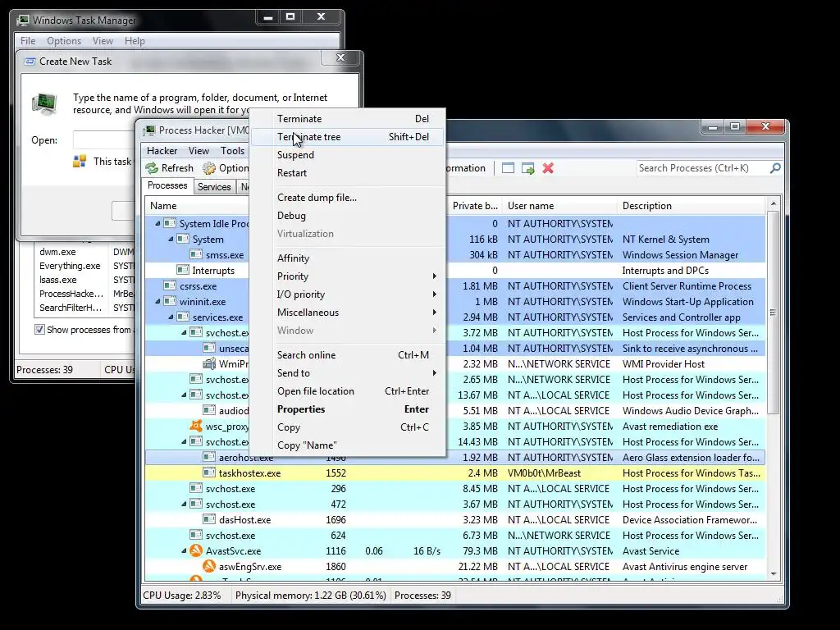840x630 pixels.
Task: Collapse the wininit.exe tree node
Action: (157, 302)
